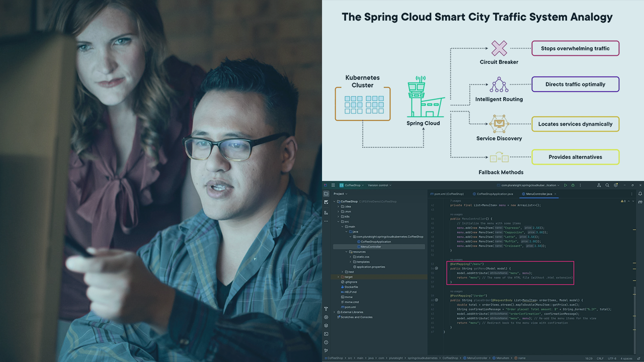Image resolution: width=644 pixels, height=362 pixels.
Task: Open Search Everywhere magnifier icon
Action: pos(607,185)
